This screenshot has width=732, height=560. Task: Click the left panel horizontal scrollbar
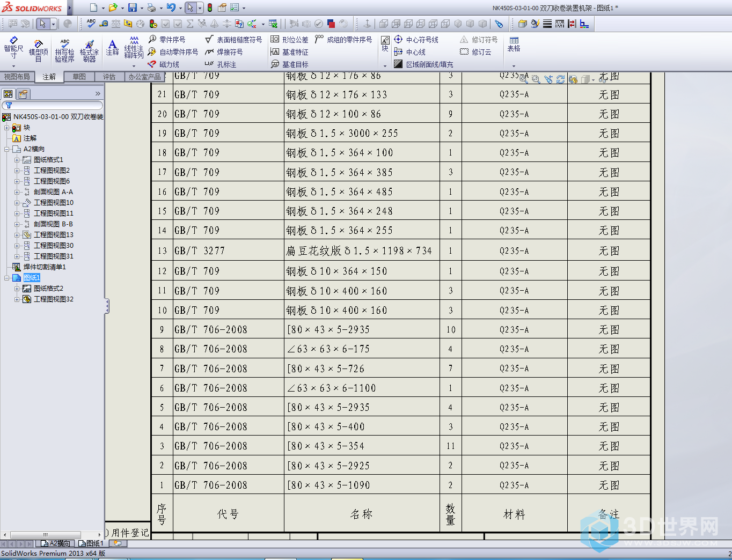coord(46,535)
